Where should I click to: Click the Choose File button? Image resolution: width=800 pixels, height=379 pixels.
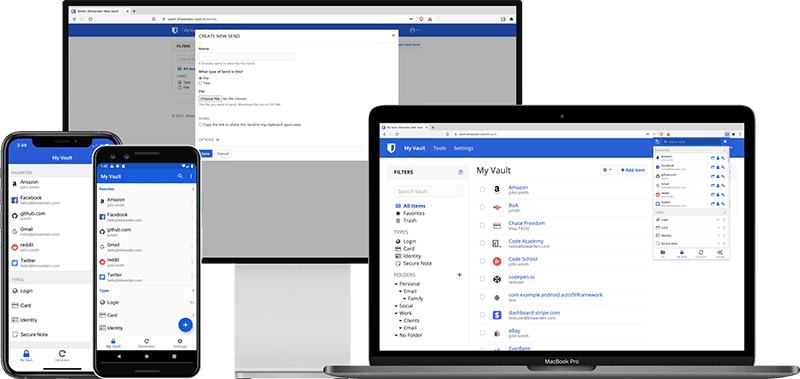210,98
